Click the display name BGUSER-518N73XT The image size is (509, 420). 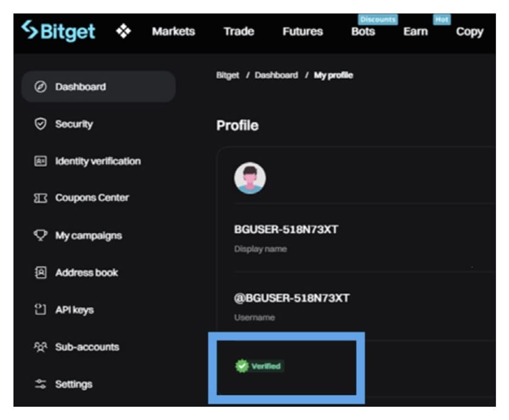pyautogui.click(x=286, y=229)
